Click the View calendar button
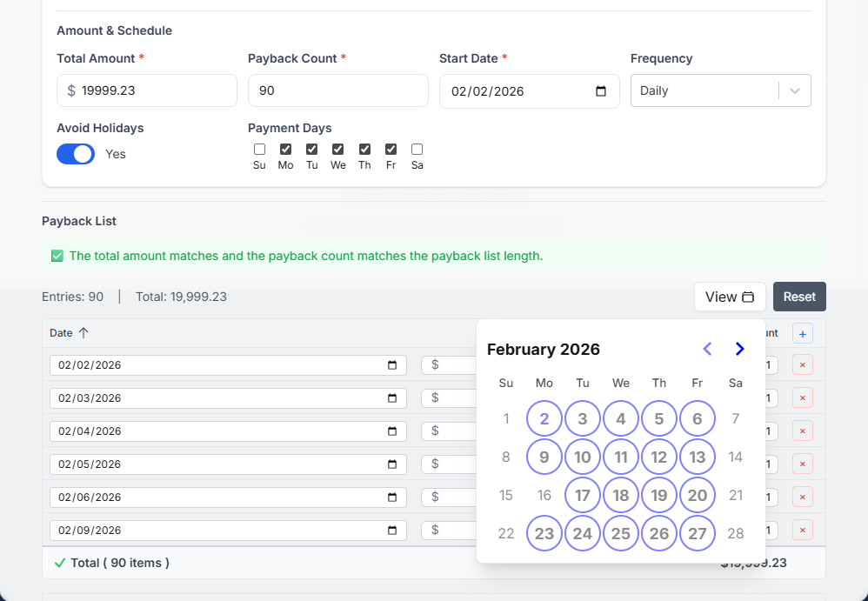 (729, 297)
